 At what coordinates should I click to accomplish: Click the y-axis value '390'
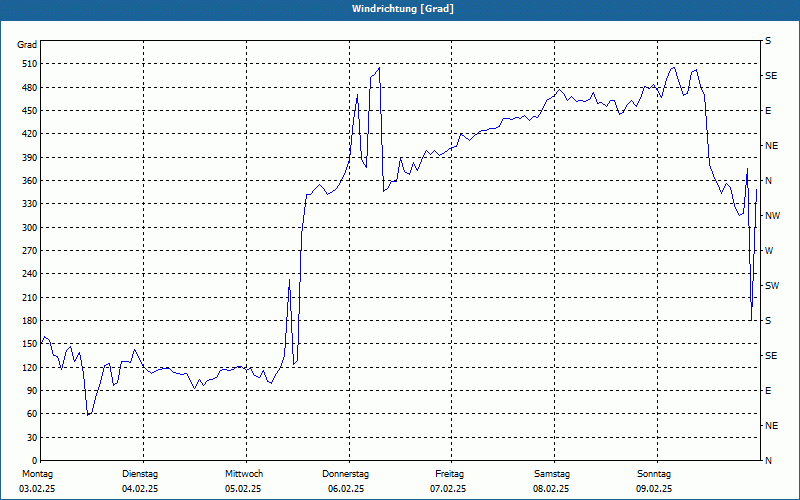[x=30, y=158]
